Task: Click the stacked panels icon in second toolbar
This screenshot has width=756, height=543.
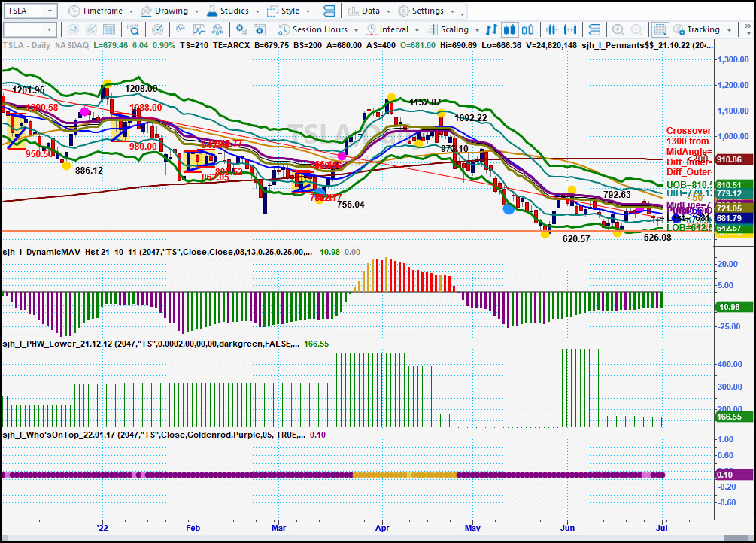Action: (x=594, y=30)
